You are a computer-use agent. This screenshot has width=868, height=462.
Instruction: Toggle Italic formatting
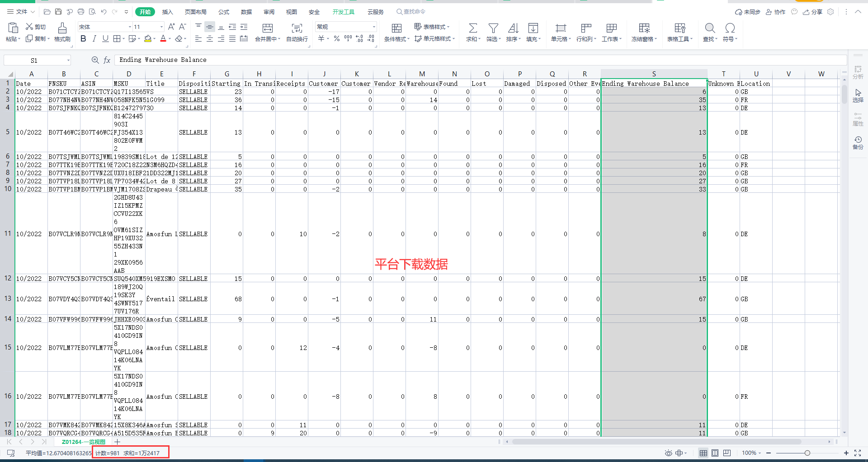point(94,39)
